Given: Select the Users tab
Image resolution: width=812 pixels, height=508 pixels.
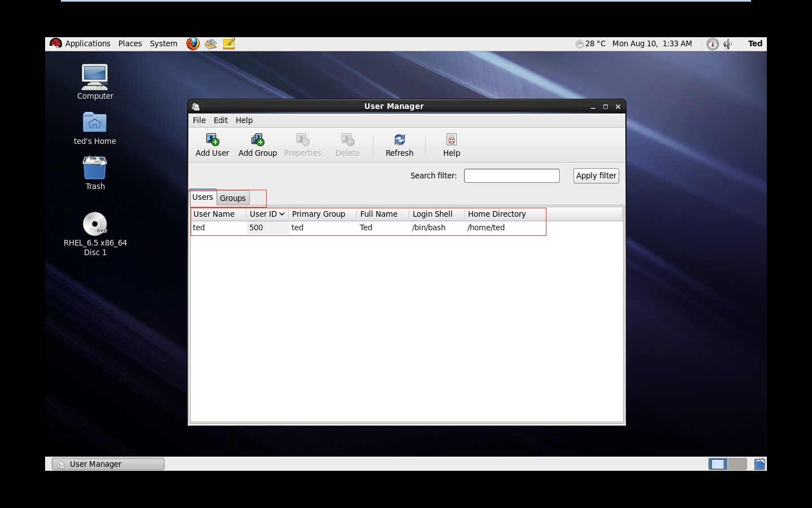Looking at the screenshot, I should click(x=202, y=197).
